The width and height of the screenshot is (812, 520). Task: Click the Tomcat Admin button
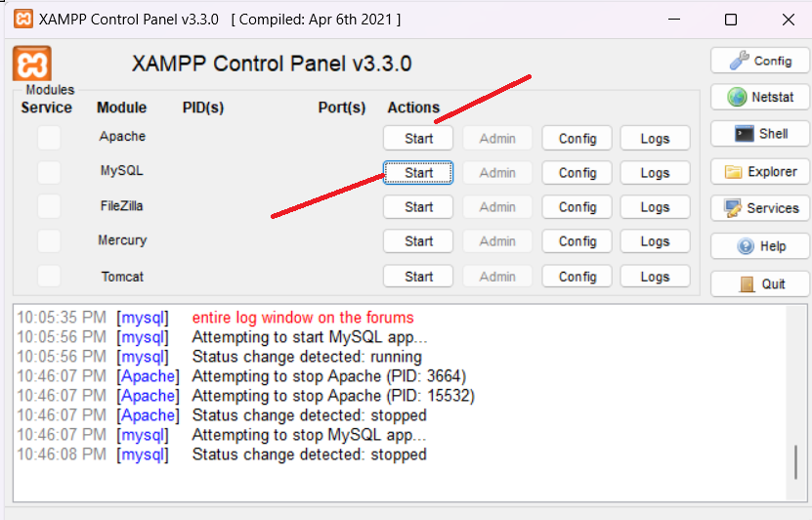[x=497, y=277]
